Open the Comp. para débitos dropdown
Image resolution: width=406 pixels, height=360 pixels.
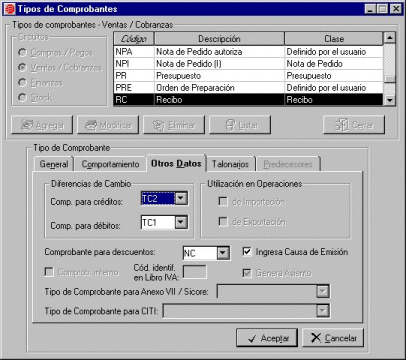tap(181, 222)
